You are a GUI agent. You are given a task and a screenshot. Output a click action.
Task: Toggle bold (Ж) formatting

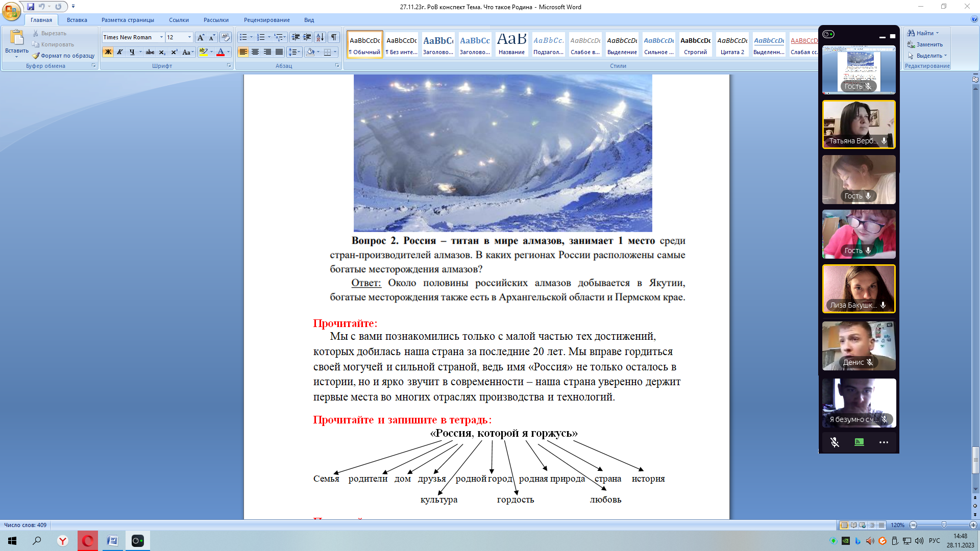pyautogui.click(x=108, y=52)
